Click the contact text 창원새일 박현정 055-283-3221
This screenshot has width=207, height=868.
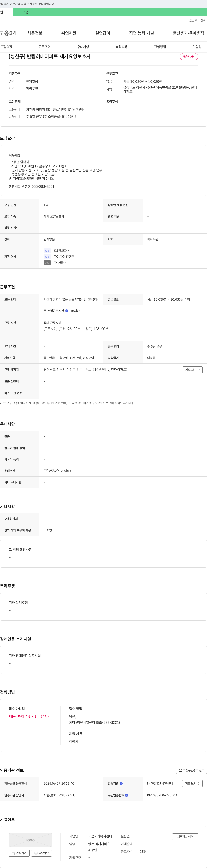pos(31,186)
